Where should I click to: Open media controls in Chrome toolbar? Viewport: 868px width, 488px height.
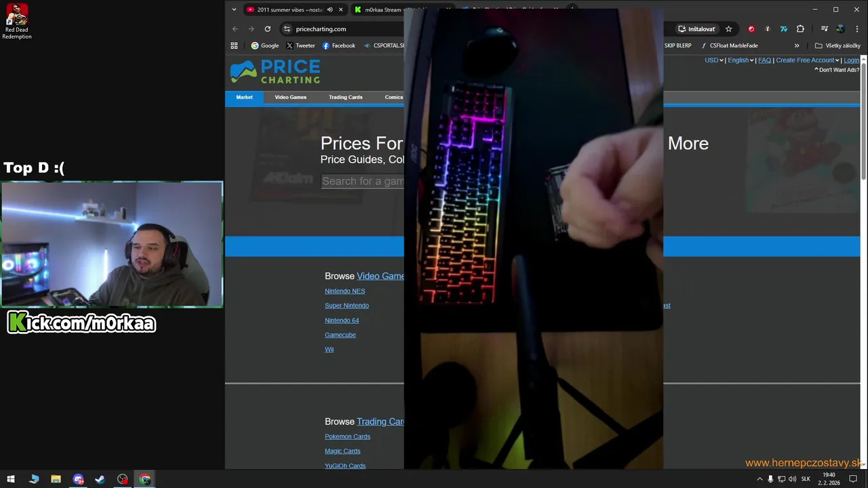[824, 29]
